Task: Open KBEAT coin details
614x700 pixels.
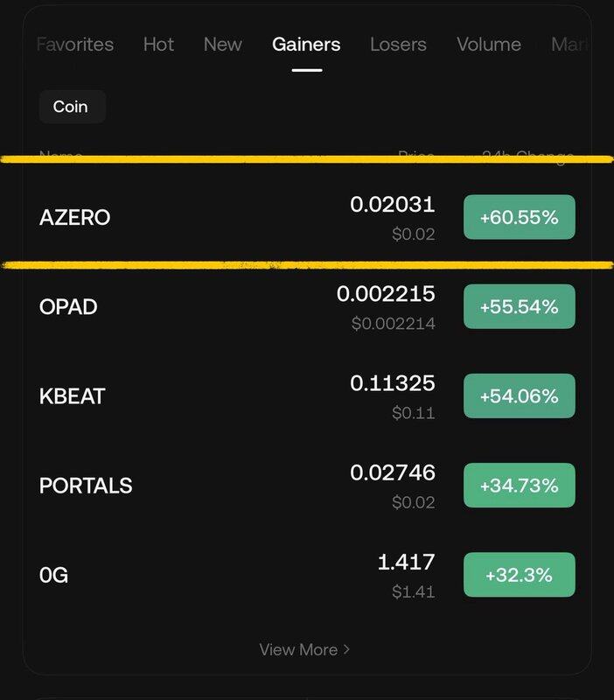Action: pos(73,396)
